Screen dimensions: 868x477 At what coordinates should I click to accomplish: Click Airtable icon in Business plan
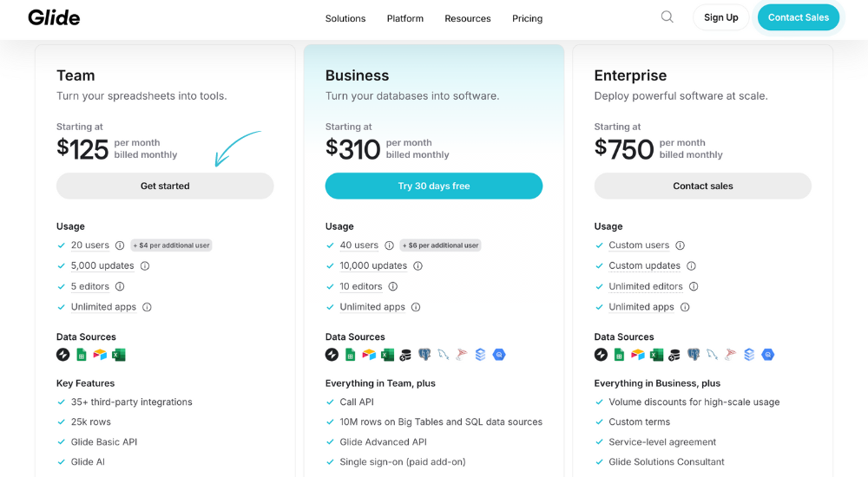point(369,355)
